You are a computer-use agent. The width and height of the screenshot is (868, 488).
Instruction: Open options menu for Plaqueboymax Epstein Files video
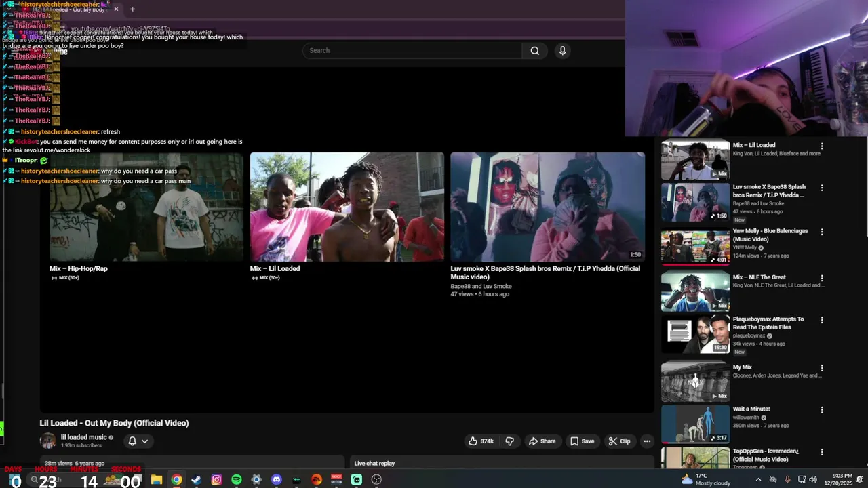(822, 320)
